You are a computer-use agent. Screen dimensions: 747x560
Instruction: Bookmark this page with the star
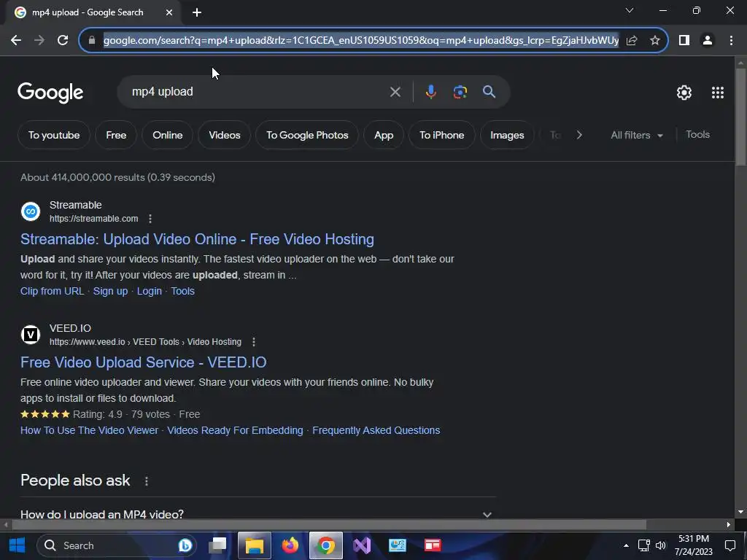point(655,41)
